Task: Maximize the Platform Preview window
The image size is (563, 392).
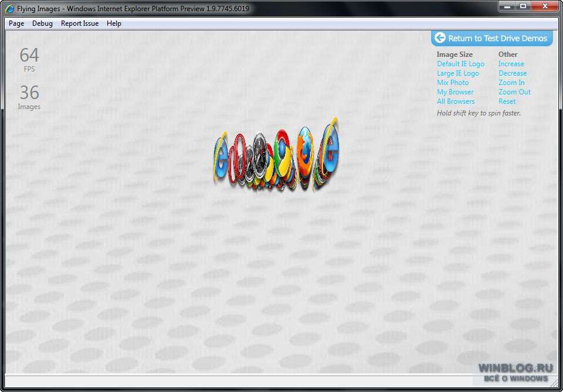Action: (523, 6)
